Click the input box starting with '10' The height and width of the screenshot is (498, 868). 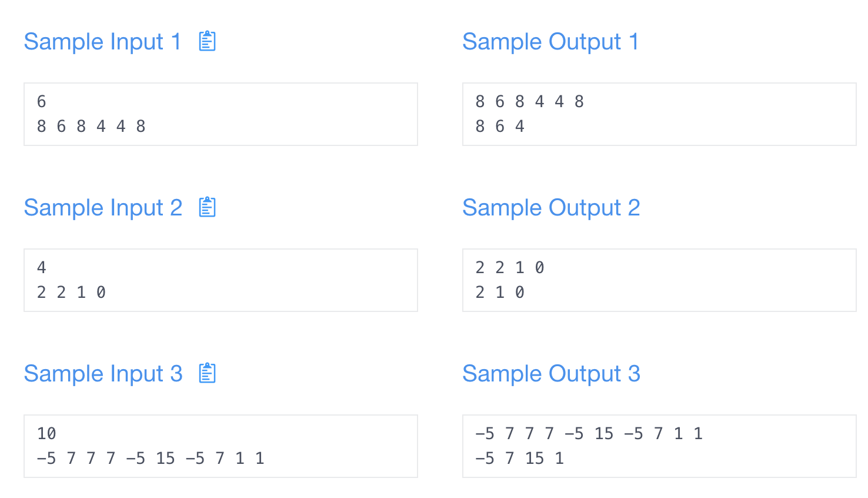pyautogui.click(x=221, y=446)
